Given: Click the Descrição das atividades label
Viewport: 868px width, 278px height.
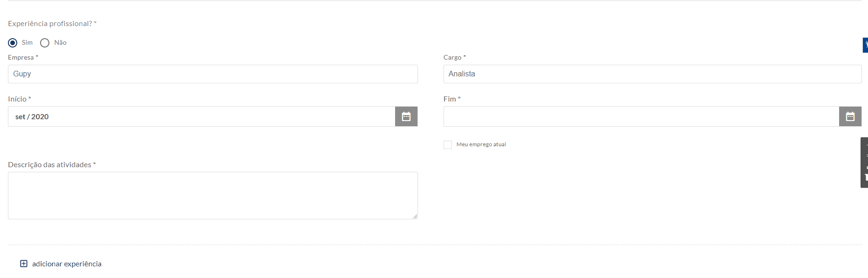Looking at the screenshot, I should [49, 165].
